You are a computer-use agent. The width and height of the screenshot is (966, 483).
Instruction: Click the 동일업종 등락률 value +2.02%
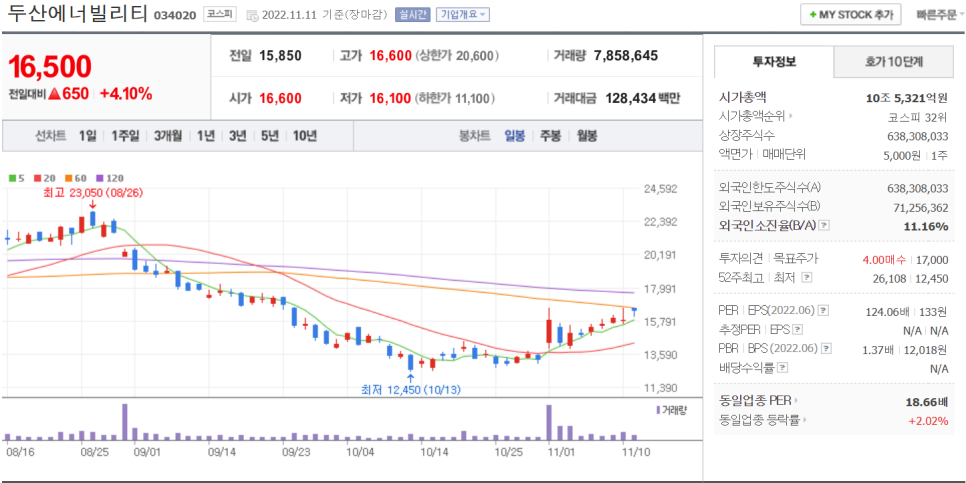point(928,421)
